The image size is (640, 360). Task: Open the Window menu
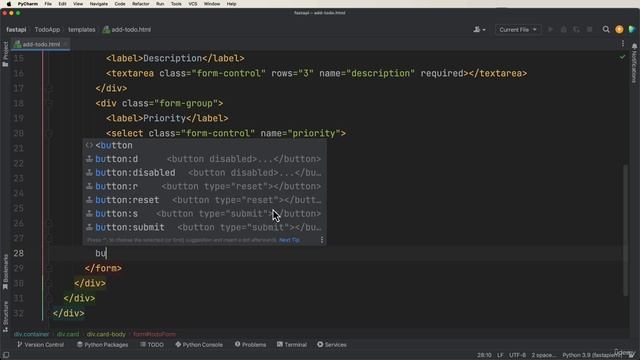click(211, 4)
